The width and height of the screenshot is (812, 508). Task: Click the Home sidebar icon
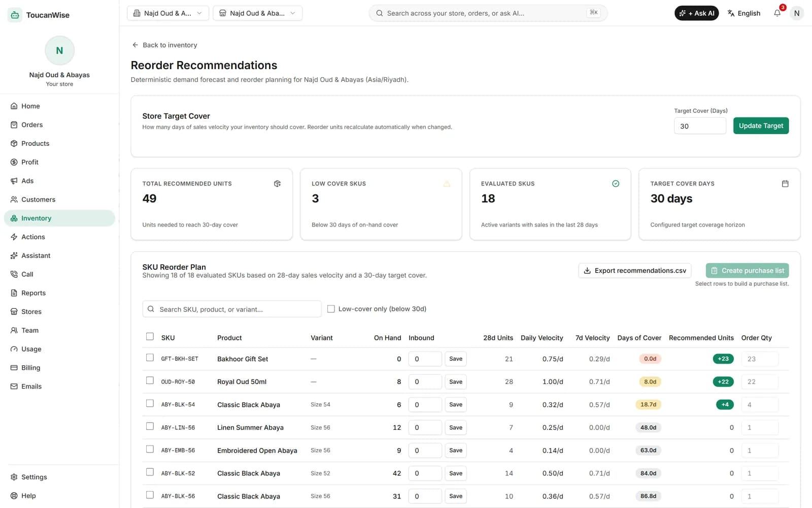coord(14,106)
